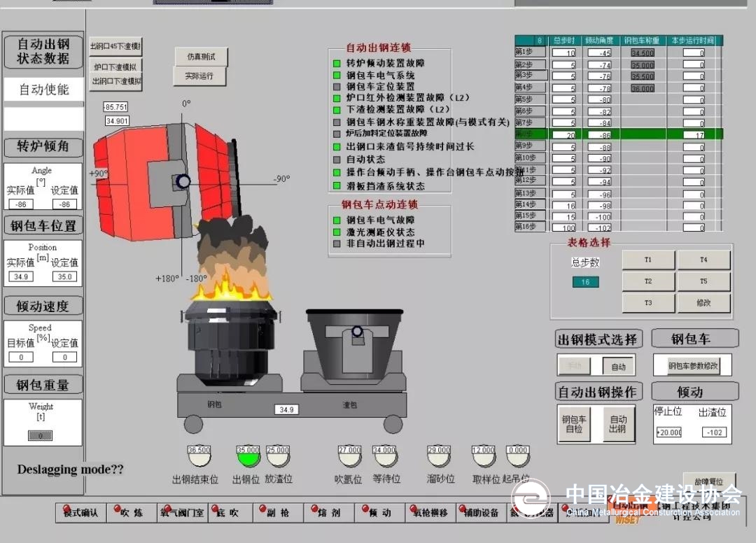Click the 自动出钢状态数据 button

coord(43,51)
